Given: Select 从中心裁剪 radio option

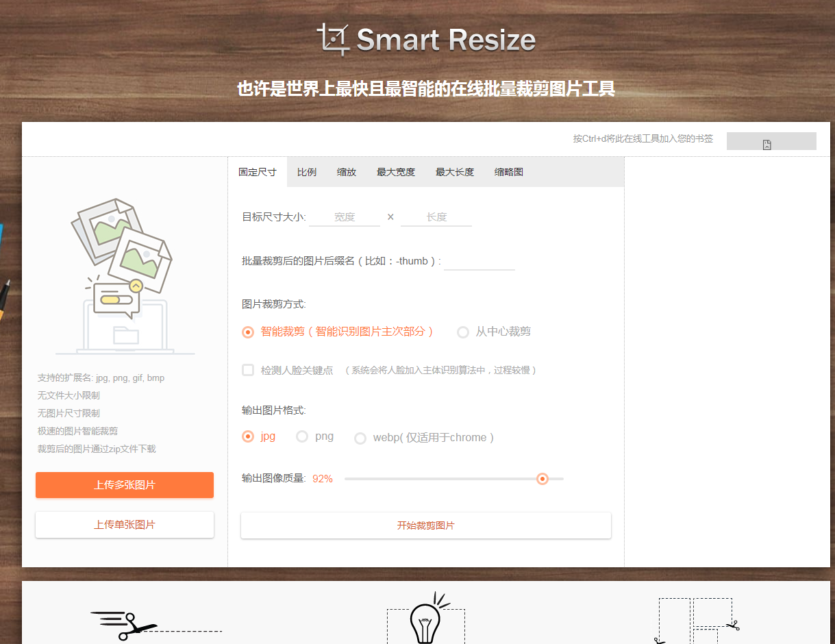Looking at the screenshot, I should point(463,332).
